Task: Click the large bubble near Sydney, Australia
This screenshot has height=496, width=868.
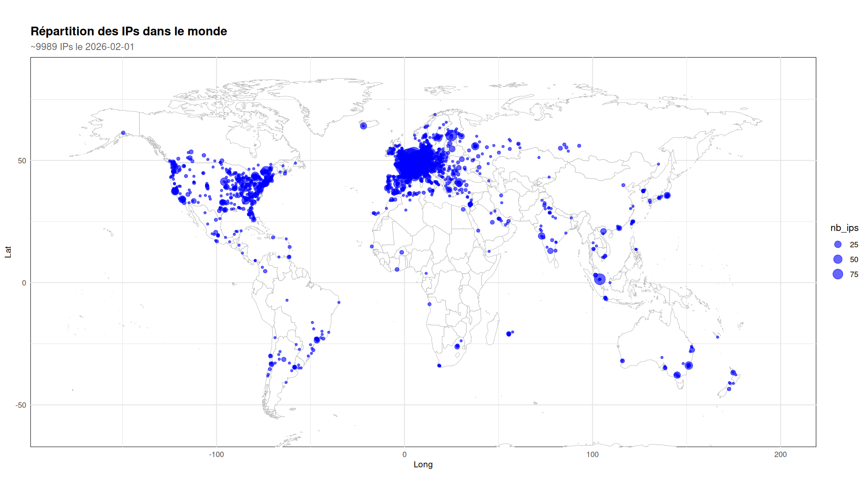Action: [689, 365]
